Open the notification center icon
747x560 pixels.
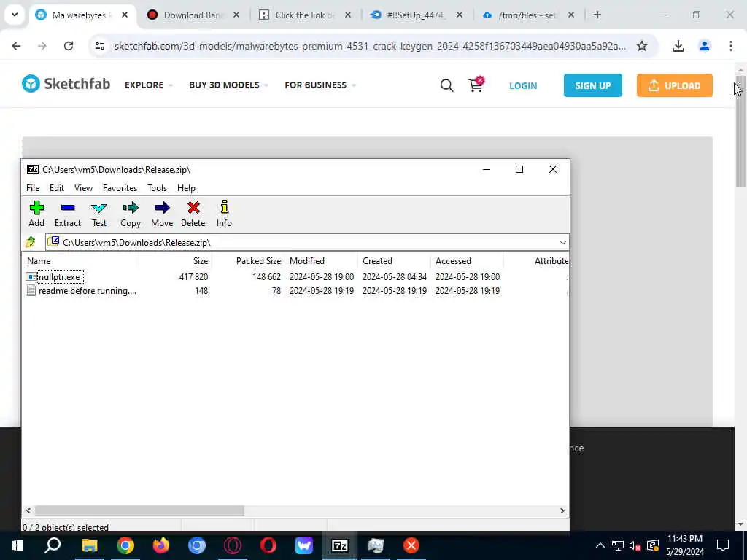click(723, 545)
